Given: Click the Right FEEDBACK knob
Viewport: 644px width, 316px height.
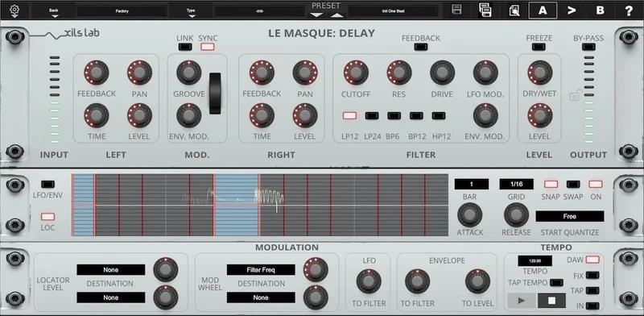Looking at the screenshot, I should pyautogui.click(x=262, y=73).
